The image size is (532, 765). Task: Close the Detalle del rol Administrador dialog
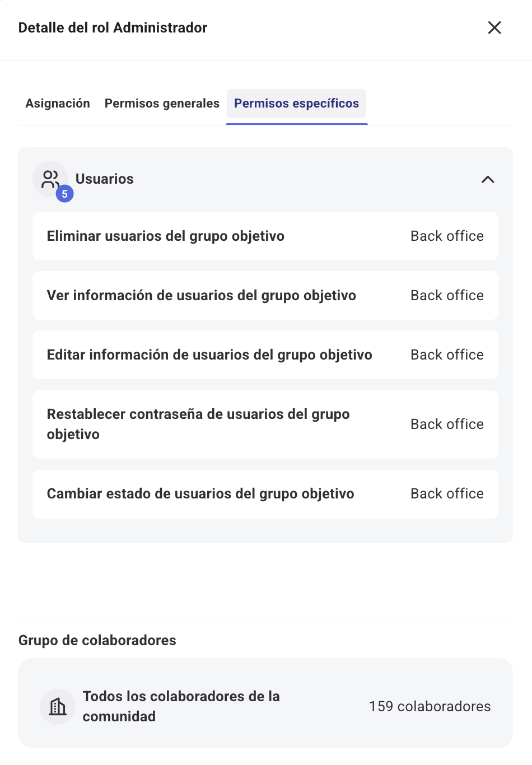click(x=494, y=27)
